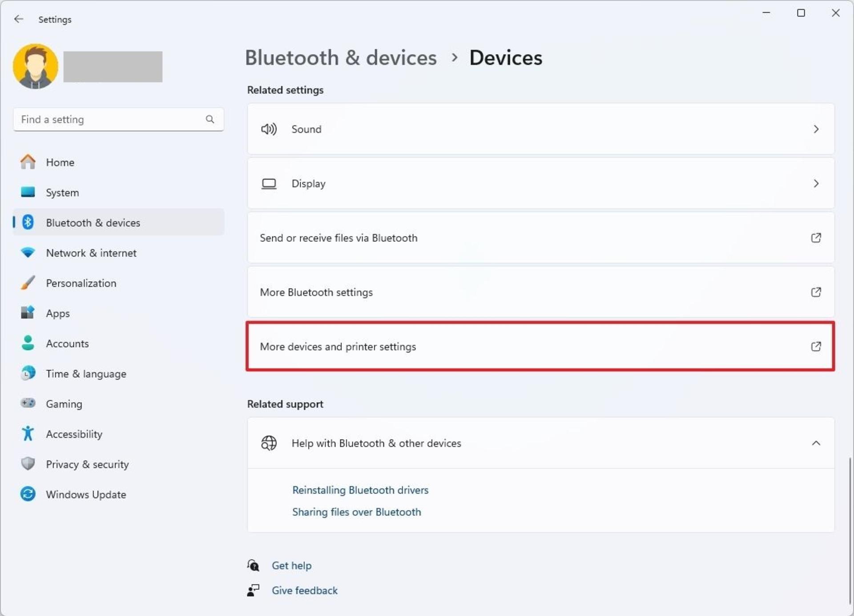
Task: Click the Sound settings row
Action: pos(541,129)
